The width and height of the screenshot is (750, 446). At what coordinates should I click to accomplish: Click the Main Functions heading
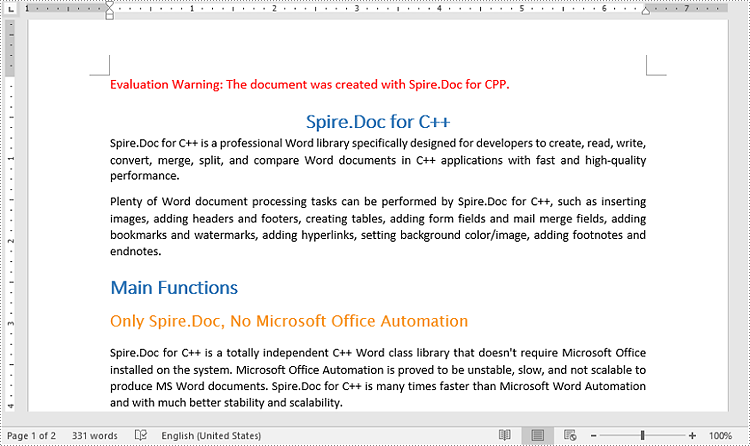point(174,288)
